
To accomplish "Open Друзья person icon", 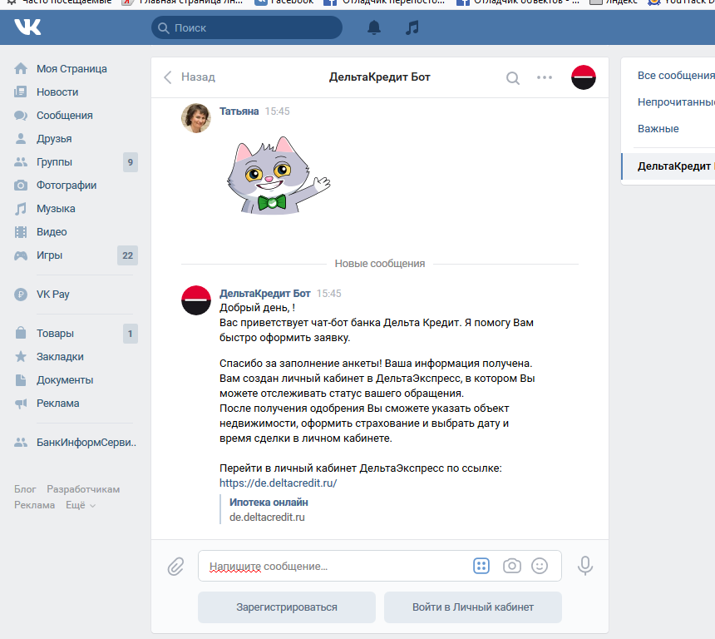I will coord(21,139).
